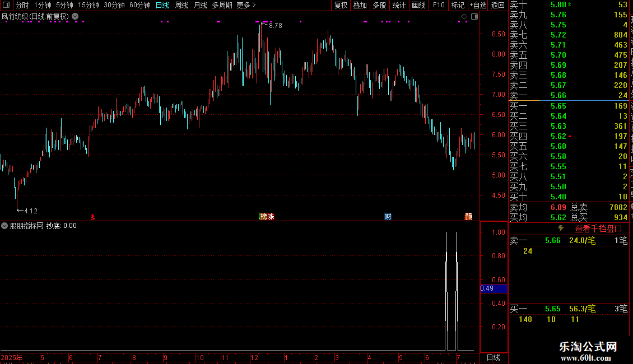This screenshot has width=633, height=364.
Task: Click the diamond icon above the price chart
Action: 464,17
